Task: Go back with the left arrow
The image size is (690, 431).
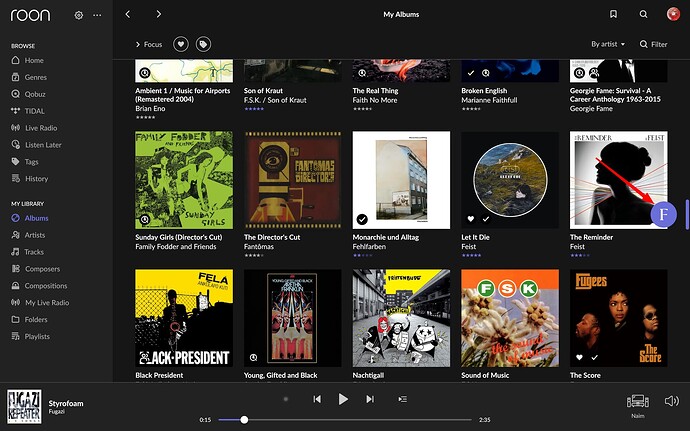Action: click(128, 15)
